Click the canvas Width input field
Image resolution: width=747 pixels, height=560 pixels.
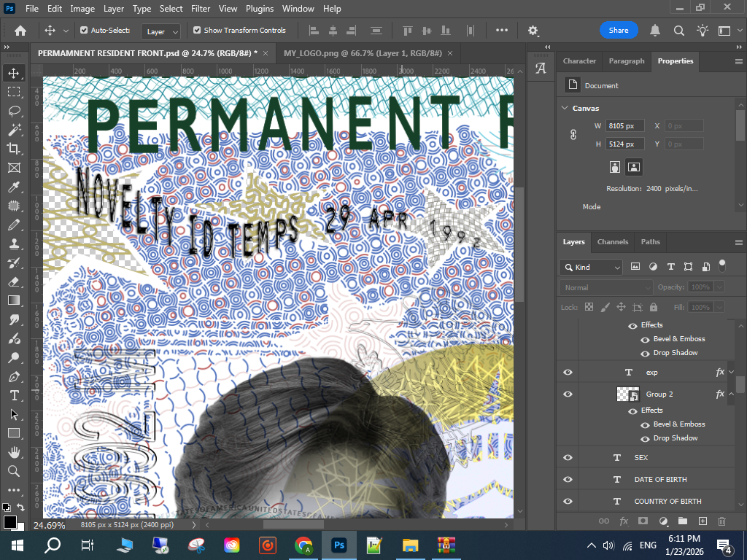(x=625, y=126)
